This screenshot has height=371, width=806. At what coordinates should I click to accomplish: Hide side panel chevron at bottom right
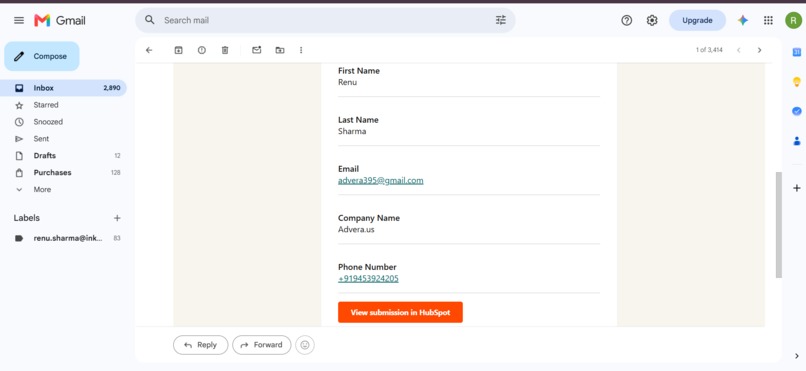pyautogui.click(x=797, y=356)
